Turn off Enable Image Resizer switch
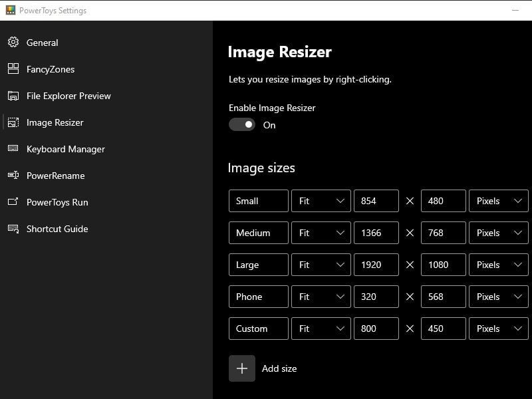 (242, 124)
